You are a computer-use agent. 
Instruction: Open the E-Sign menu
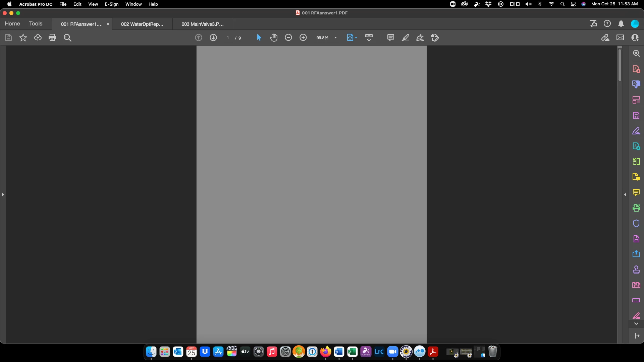pyautogui.click(x=112, y=4)
